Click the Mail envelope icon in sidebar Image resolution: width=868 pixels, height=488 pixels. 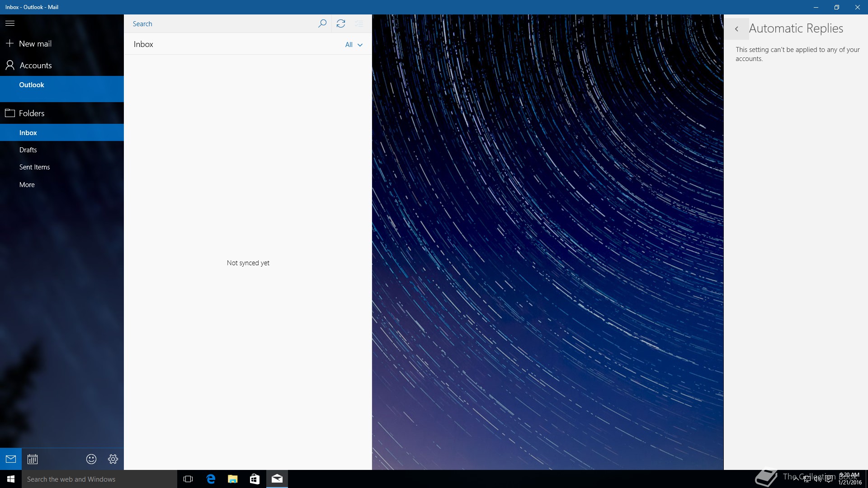click(11, 459)
